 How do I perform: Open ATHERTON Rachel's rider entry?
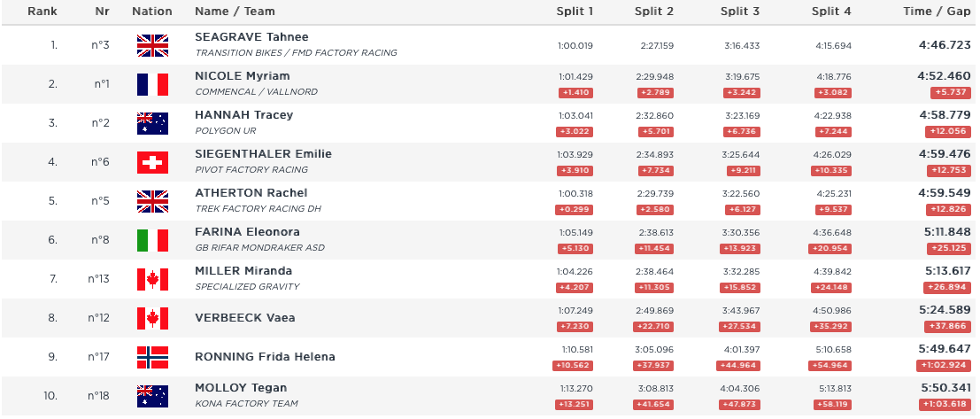(251, 193)
